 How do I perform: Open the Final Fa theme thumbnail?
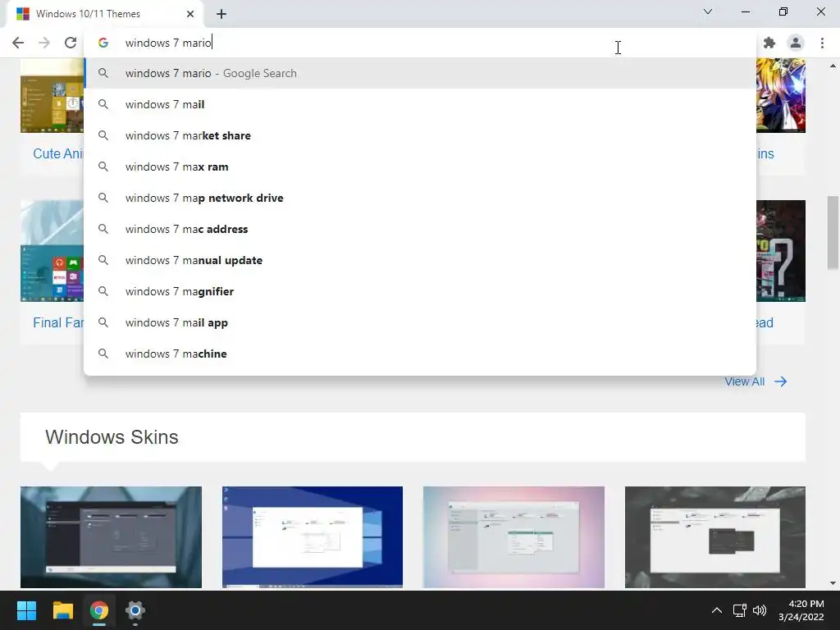pos(52,251)
